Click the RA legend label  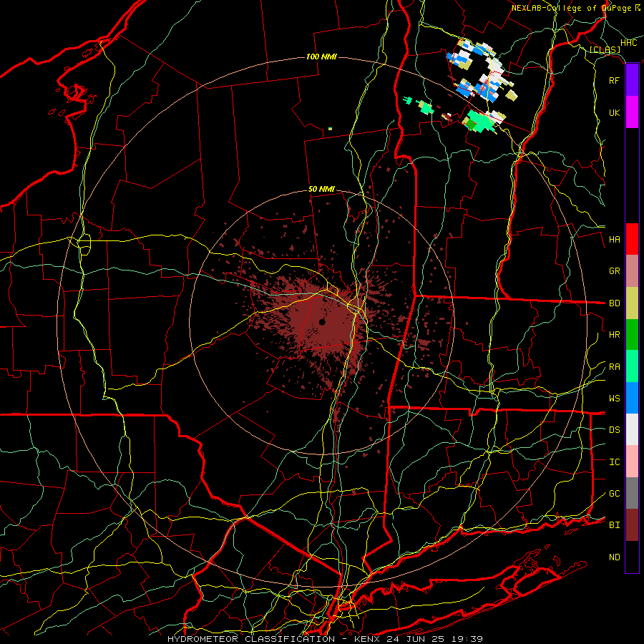coord(614,367)
